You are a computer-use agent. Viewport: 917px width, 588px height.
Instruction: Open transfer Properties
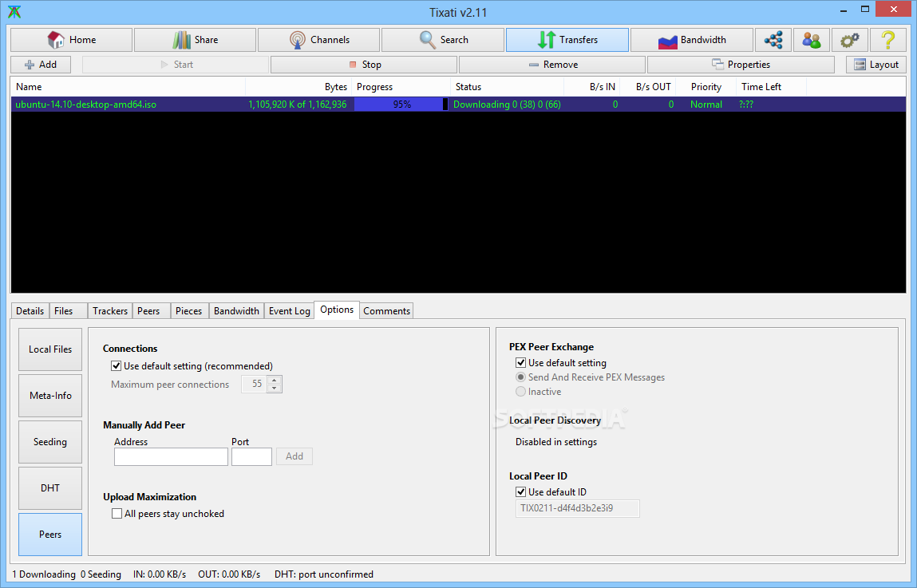point(741,65)
